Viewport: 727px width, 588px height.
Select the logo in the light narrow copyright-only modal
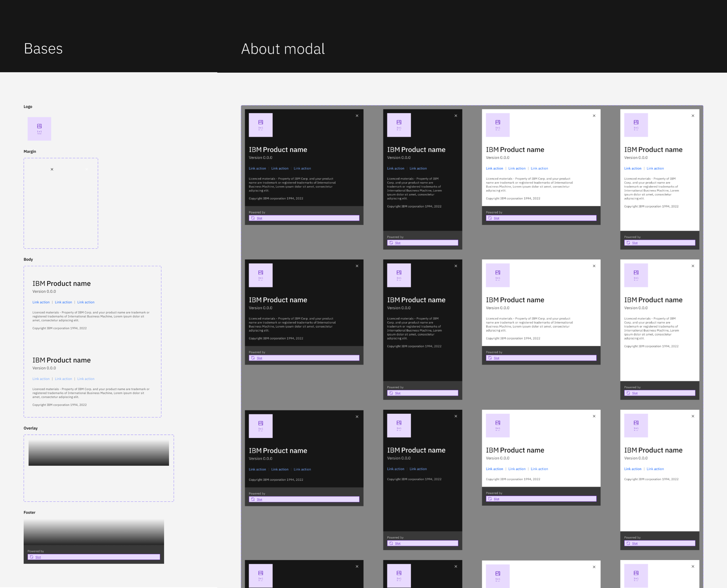(636, 425)
